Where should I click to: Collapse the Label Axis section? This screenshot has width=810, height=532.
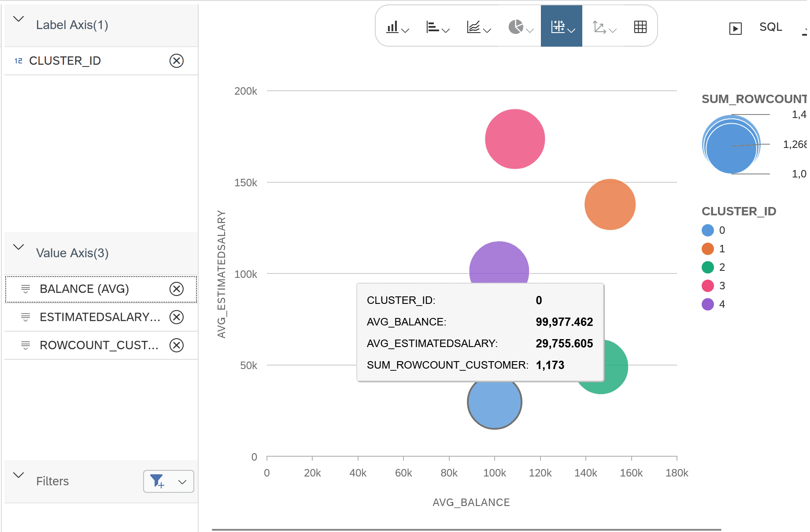18,18
